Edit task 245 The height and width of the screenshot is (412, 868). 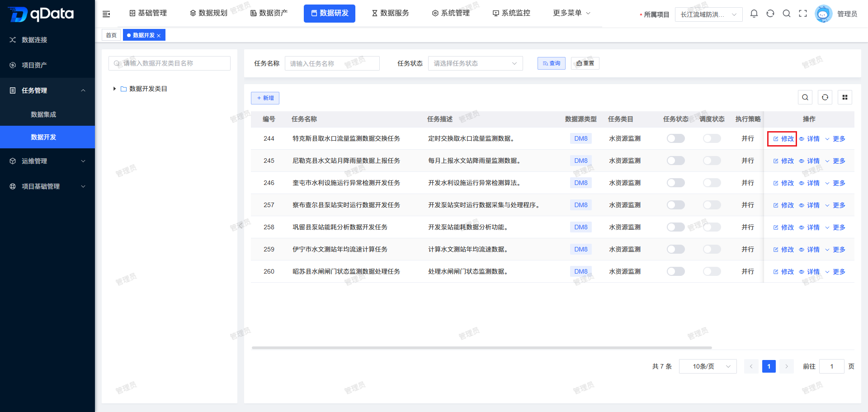783,161
